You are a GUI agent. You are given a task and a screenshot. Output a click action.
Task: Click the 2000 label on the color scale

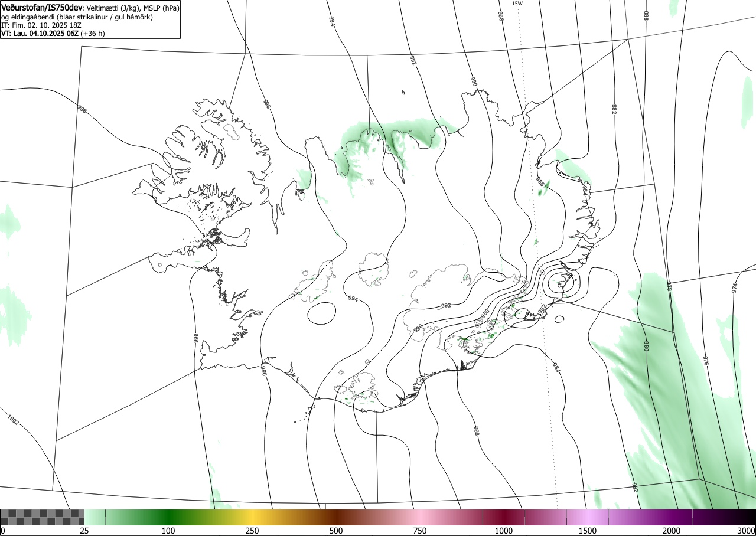672,531
